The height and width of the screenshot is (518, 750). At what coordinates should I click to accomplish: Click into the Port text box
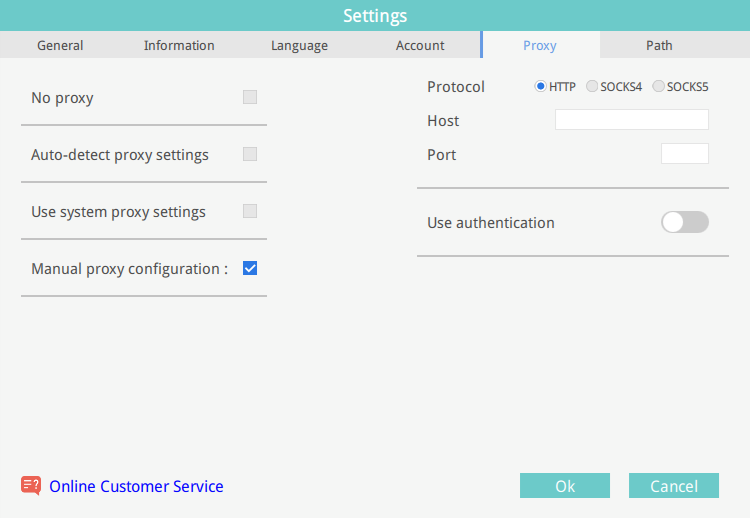coord(685,154)
